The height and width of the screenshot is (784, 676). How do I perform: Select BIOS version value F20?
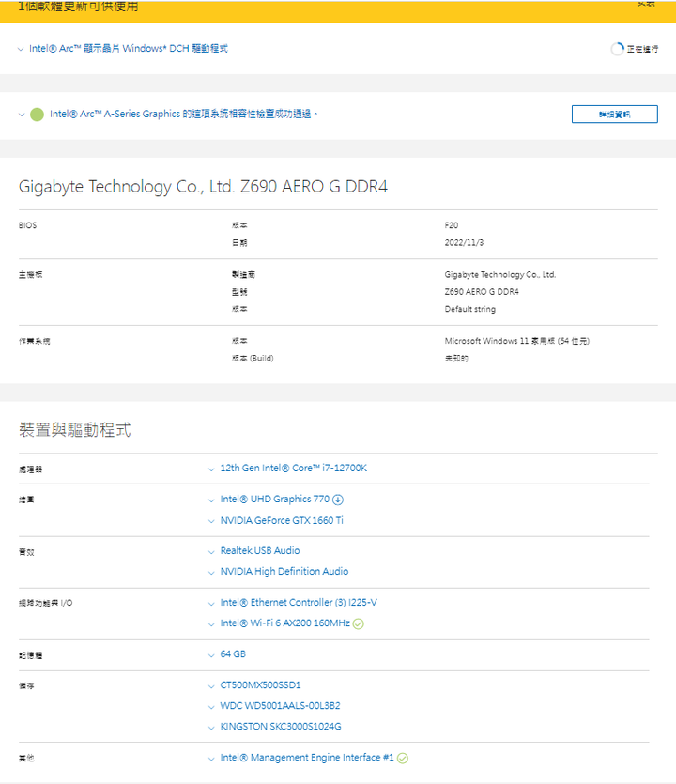[452, 225]
